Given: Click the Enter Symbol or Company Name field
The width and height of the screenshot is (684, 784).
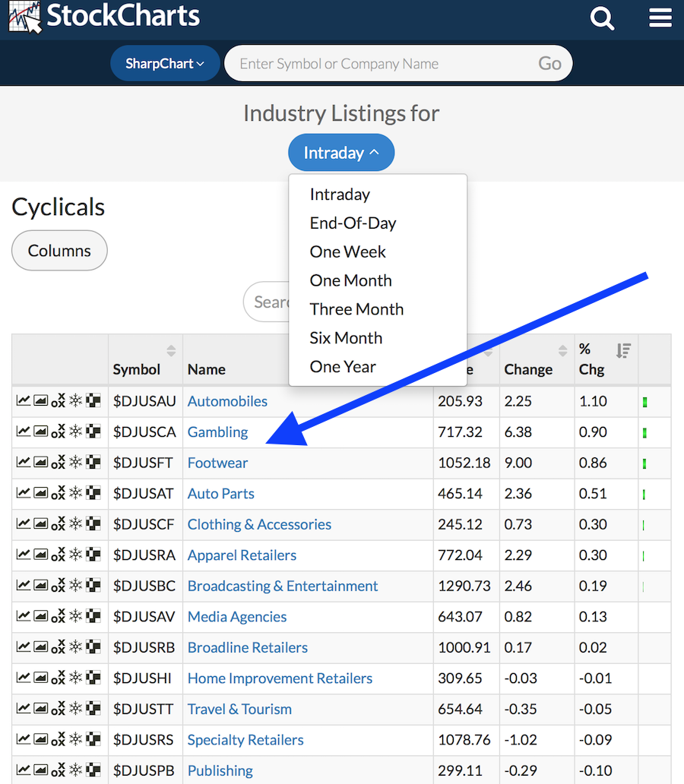Looking at the screenshot, I should [x=380, y=64].
